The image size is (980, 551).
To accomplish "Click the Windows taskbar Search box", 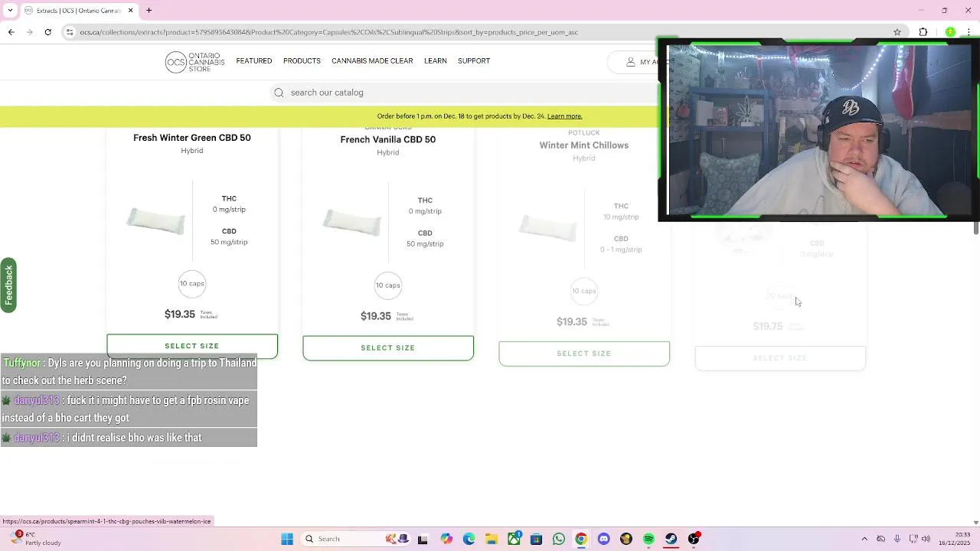I will click(x=356, y=539).
